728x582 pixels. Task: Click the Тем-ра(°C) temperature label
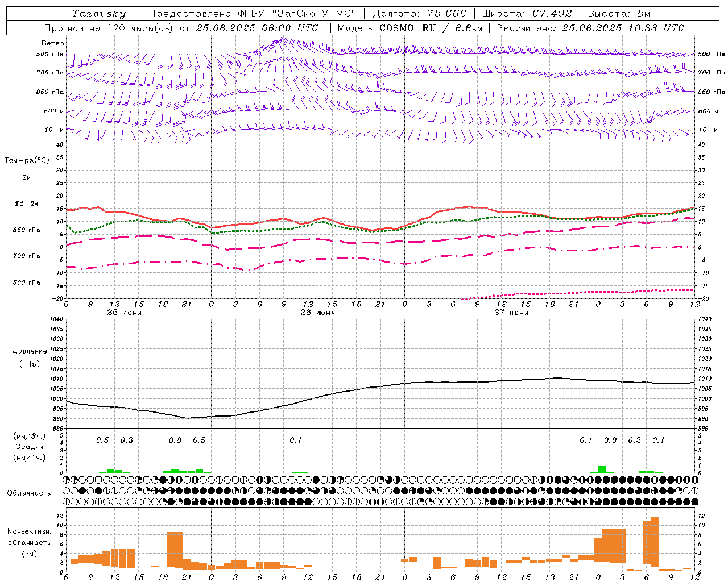27,161
